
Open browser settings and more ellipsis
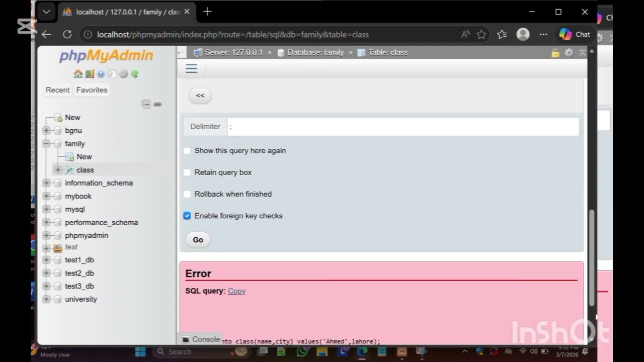[543, 34]
